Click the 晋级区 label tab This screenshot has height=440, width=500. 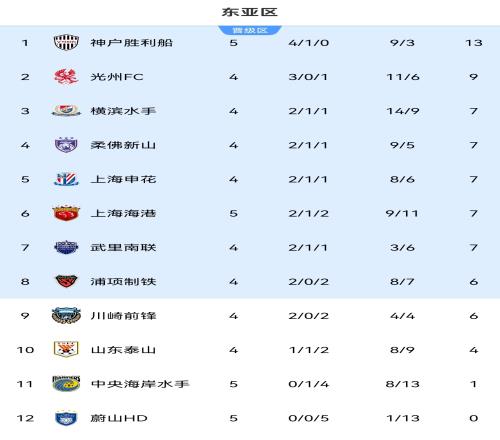coord(250,31)
